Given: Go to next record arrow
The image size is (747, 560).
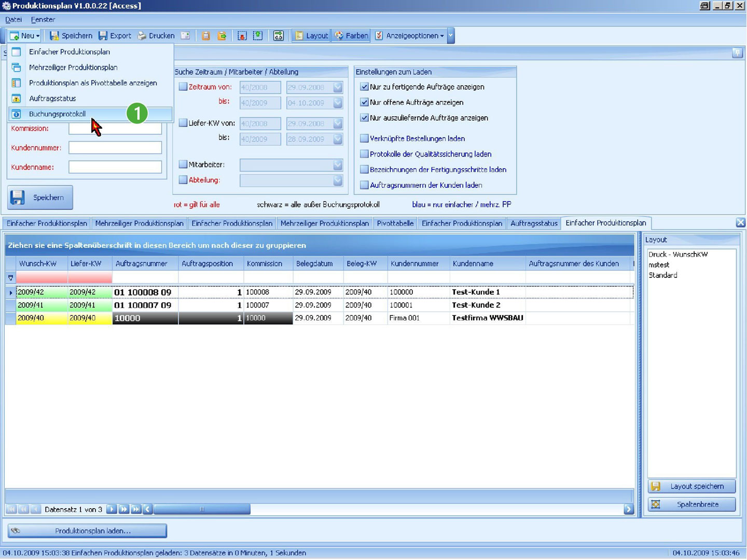Looking at the screenshot, I should click(x=111, y=509).
